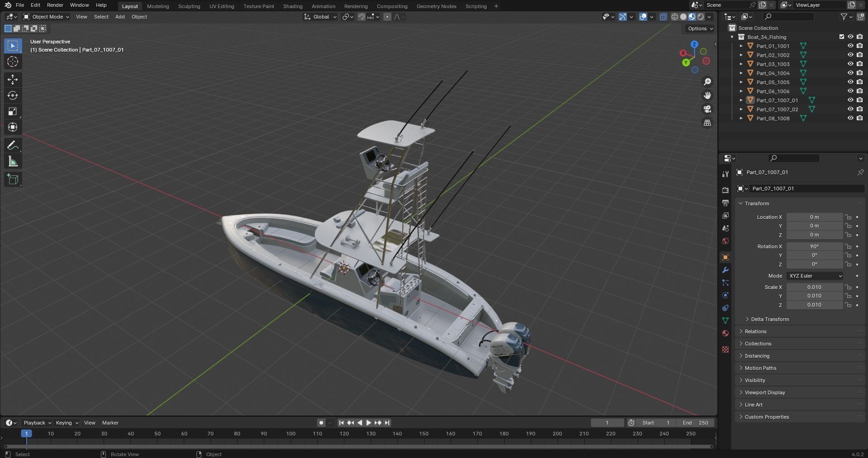The width and height of the screenshot is (868, 458).
Task: Open the World properties tab
Action: pos(725,241)
